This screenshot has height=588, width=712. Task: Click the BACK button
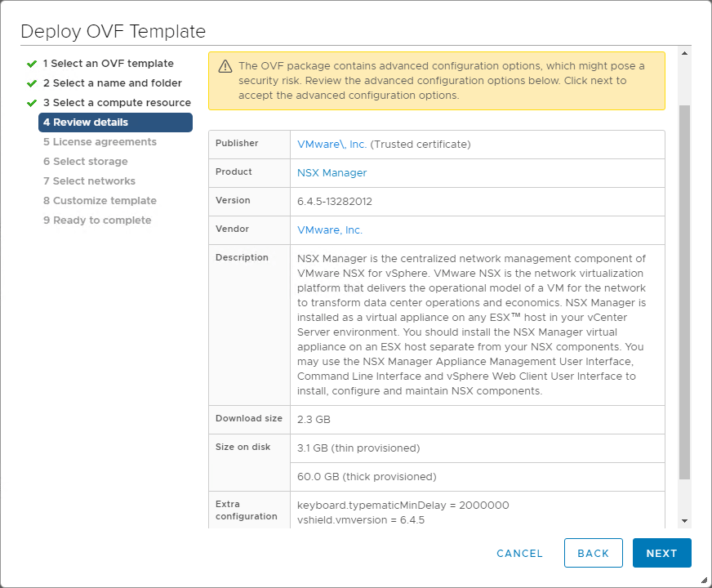pyautogui.click(x=594, y=553)
